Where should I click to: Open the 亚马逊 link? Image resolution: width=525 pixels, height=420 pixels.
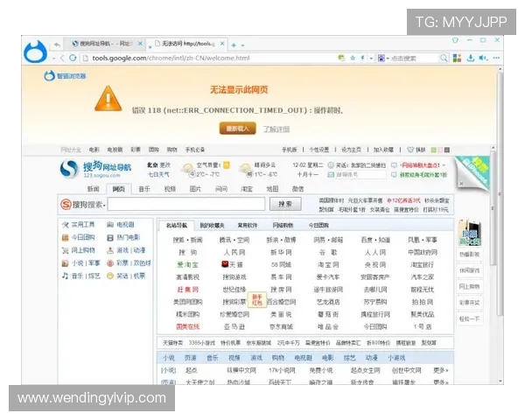tap(234, 326)
